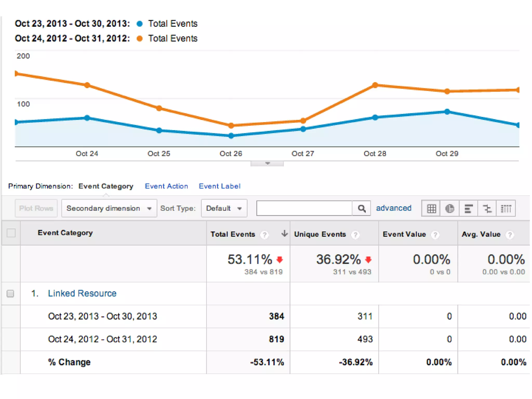Check the select-all header checkbox

click(x=11, y=233)
